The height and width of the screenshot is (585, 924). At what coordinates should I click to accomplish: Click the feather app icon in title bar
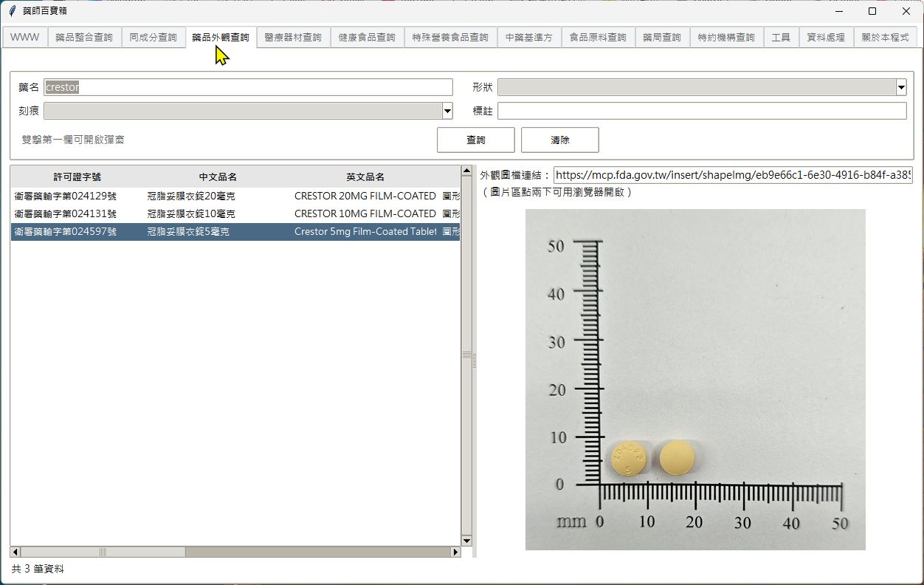[12, 11]
